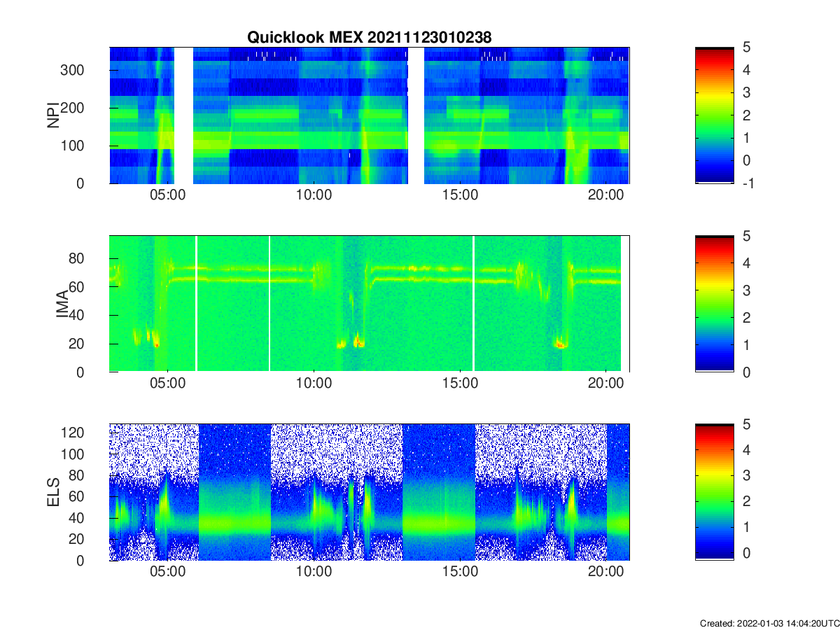Viewport: 840px width, 630px height.
Task: Click the 05:00 tick under ELS plot
Action: (168, 573)
